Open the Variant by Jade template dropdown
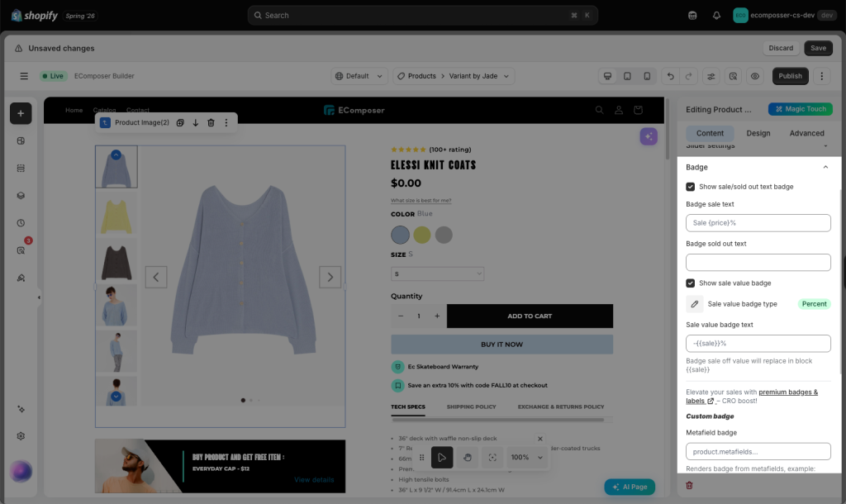The height and width of the screenshot is (504, 846). tap(479, 76)
